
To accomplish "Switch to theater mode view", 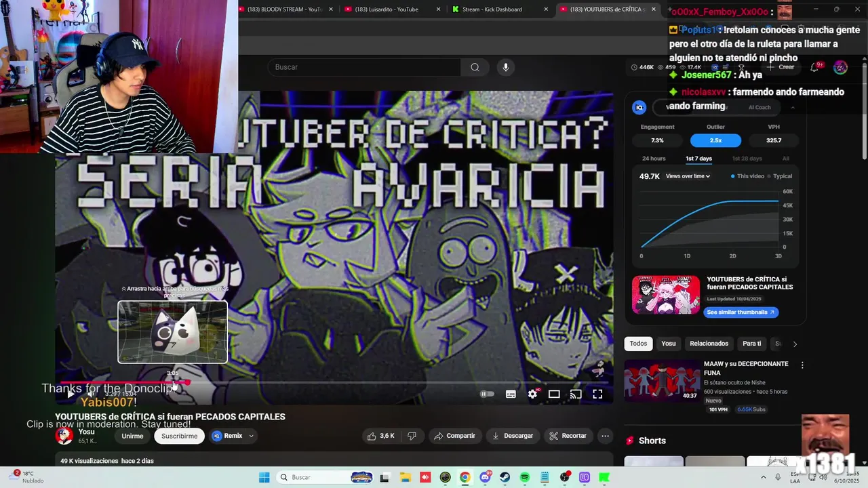I will click(554, 394).
